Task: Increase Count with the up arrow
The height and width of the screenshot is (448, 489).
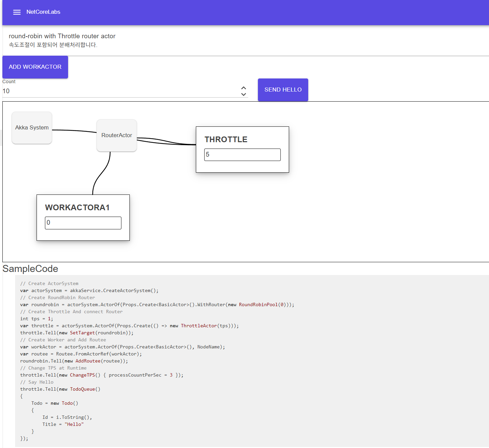Action: tap(243, 88)
